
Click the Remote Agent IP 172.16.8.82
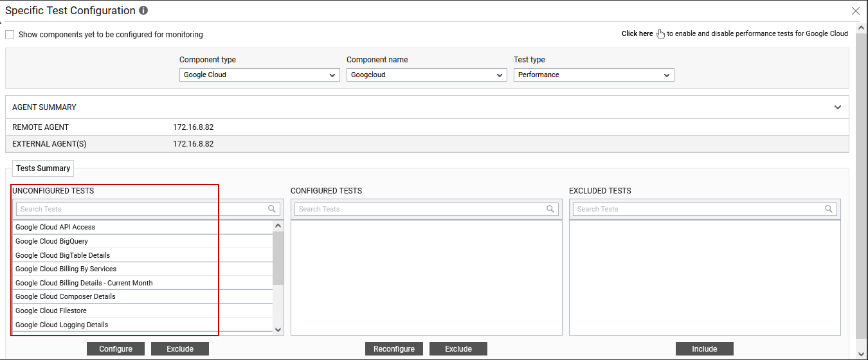193,127
